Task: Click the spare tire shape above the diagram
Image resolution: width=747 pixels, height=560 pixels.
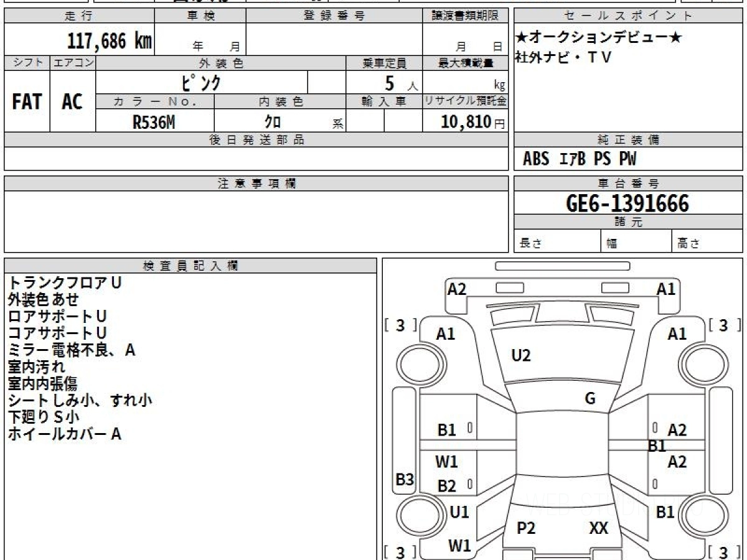Action: (x=563, y=266)
